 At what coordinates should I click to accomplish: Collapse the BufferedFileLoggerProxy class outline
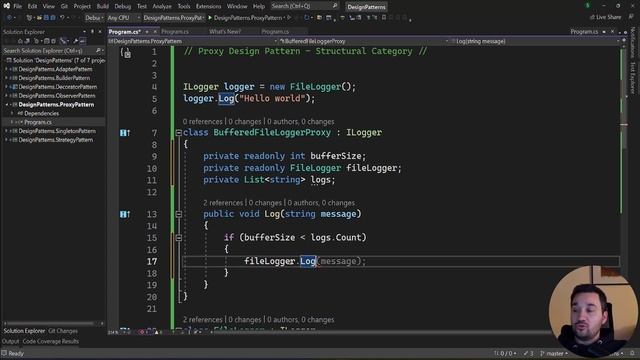178,133
